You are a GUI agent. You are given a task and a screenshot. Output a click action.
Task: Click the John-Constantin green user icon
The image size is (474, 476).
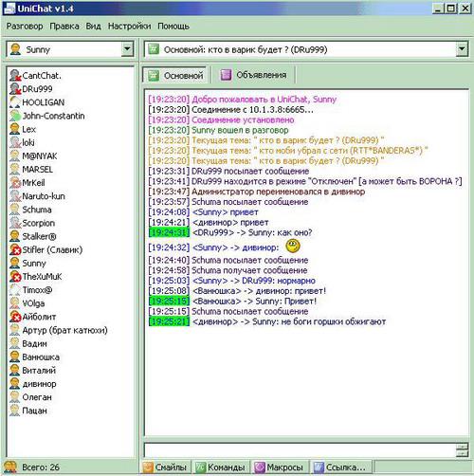click(x=15, y=116)
